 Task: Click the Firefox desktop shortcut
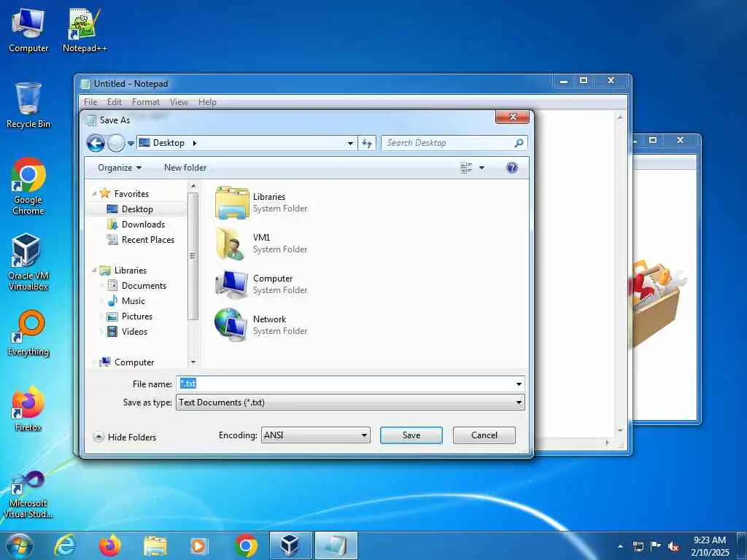[28, 408]
